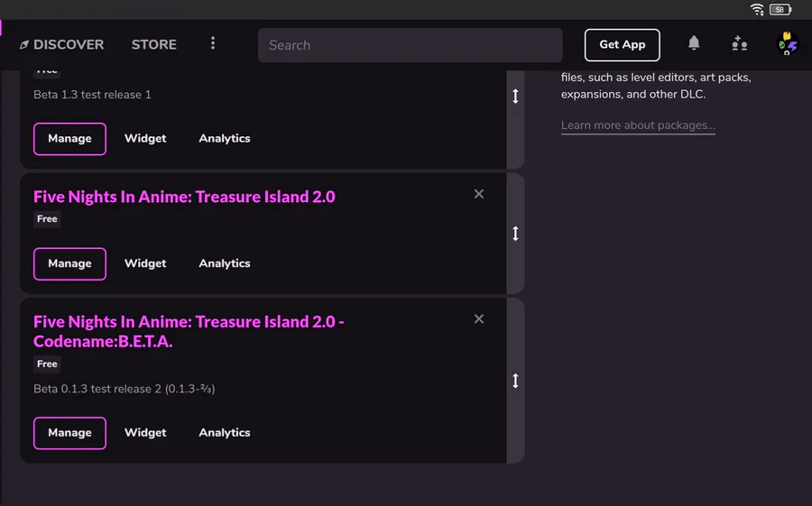
Task: Remove Treasure Island 2.0 package with X
Action: click(x=479, y=194)
